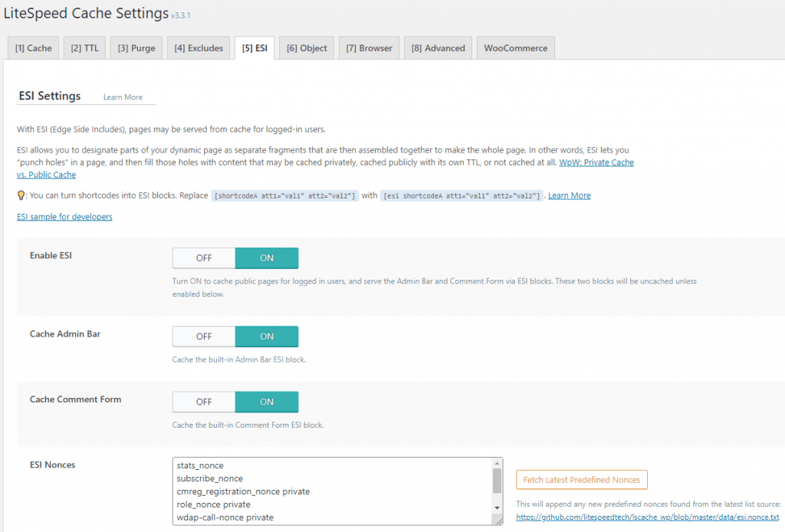Switch to the [7] Browser tab
Screen dimensions: 785x532
coord(369,48)
